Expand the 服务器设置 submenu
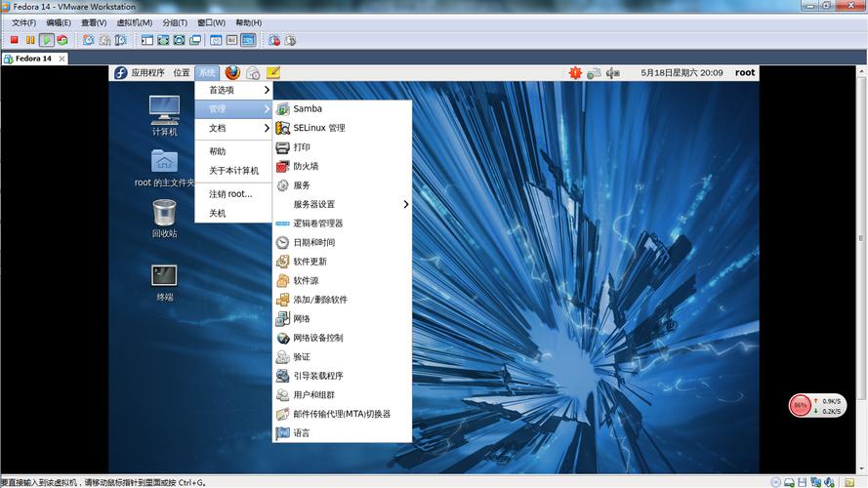 [x=342, y=204]
